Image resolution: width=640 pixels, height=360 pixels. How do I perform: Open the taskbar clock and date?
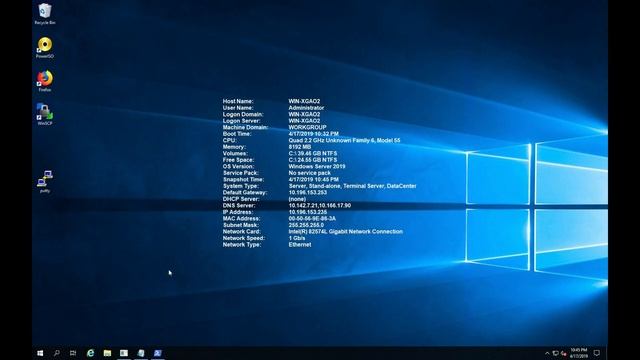click(579, 353)
